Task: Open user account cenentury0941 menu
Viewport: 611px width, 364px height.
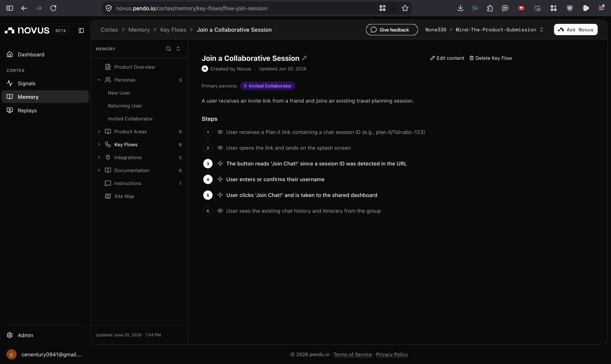Action: [44, 355]
